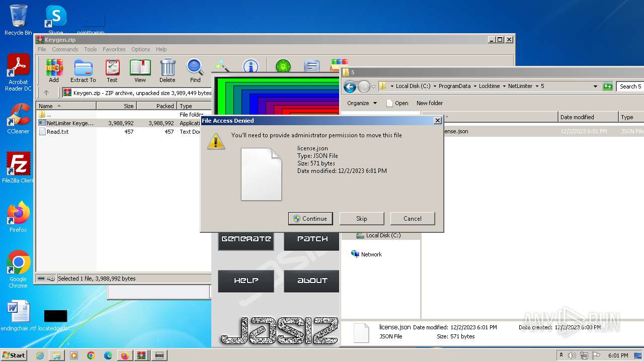Expand ProgramData breadcrumb arrow

pyautogui.click(x=474, y=86)
